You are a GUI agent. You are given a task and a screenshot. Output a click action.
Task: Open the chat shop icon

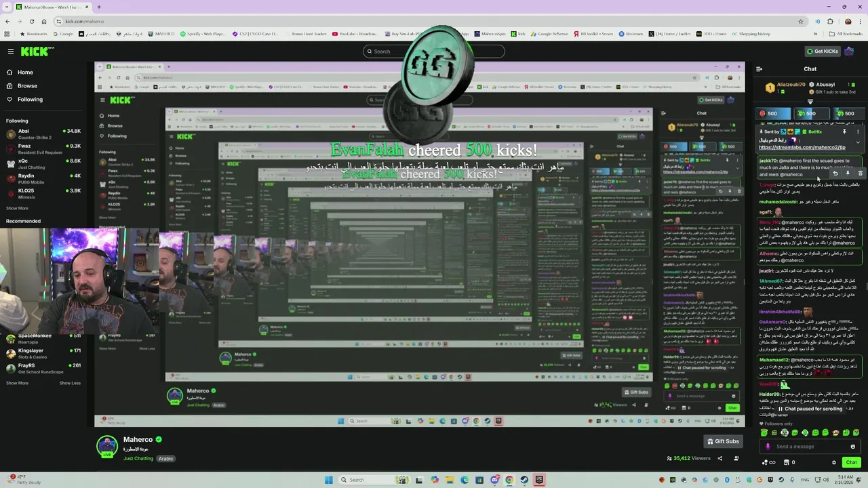[x=785, y=463]
